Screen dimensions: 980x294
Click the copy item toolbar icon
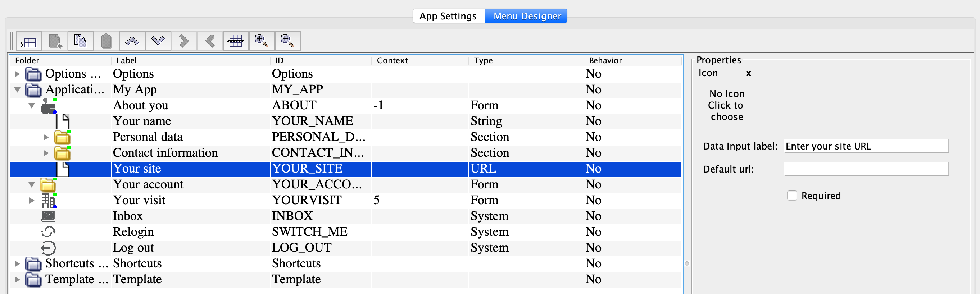pos(80,41)
